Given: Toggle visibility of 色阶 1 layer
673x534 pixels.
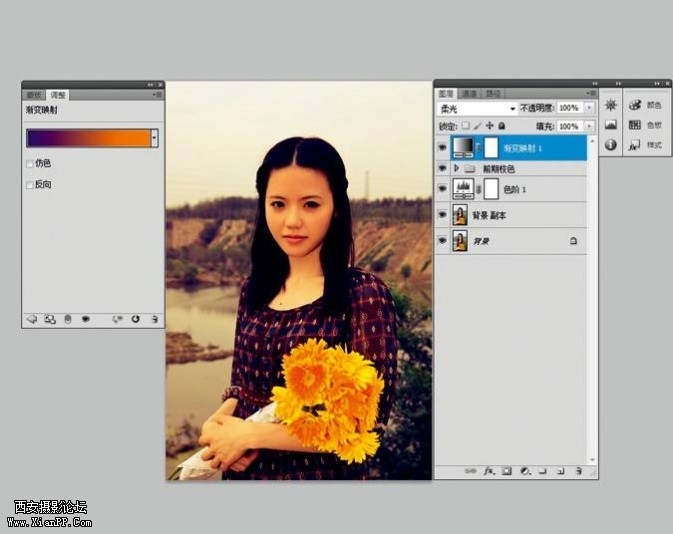Looking at the screenshot, I should (x=442, y=188).
